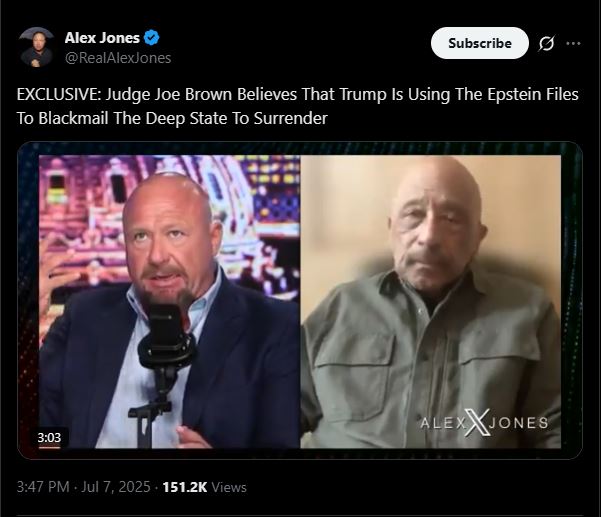This screenshot has width=601, height=517.
Task: Click the second caption line about Deep State
Action: (172, 118)
